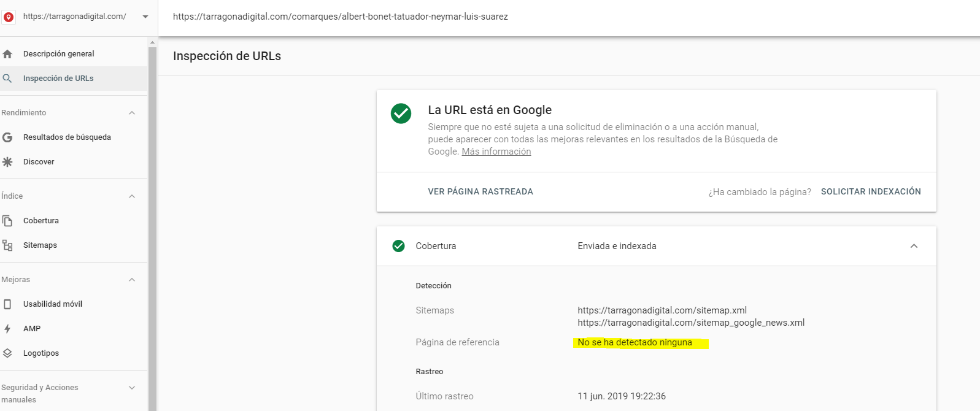Click the Rastreo subheading
Screen dimensions: 980x411
point(430,372)
